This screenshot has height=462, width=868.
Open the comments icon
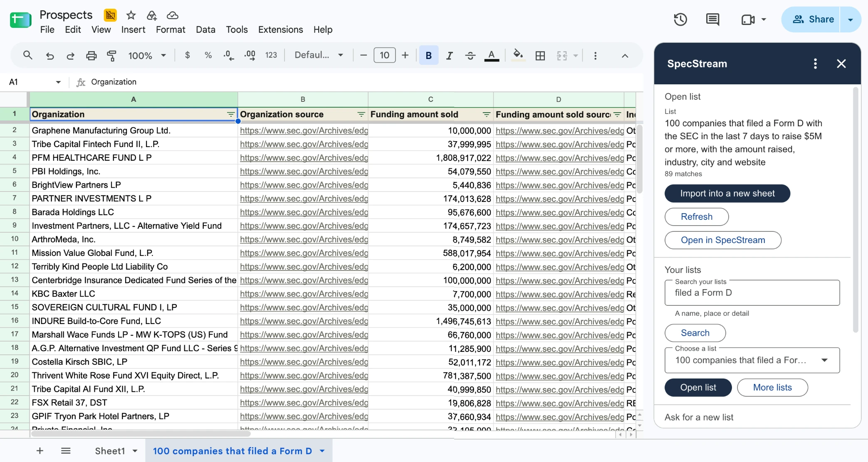coord(712,19)
